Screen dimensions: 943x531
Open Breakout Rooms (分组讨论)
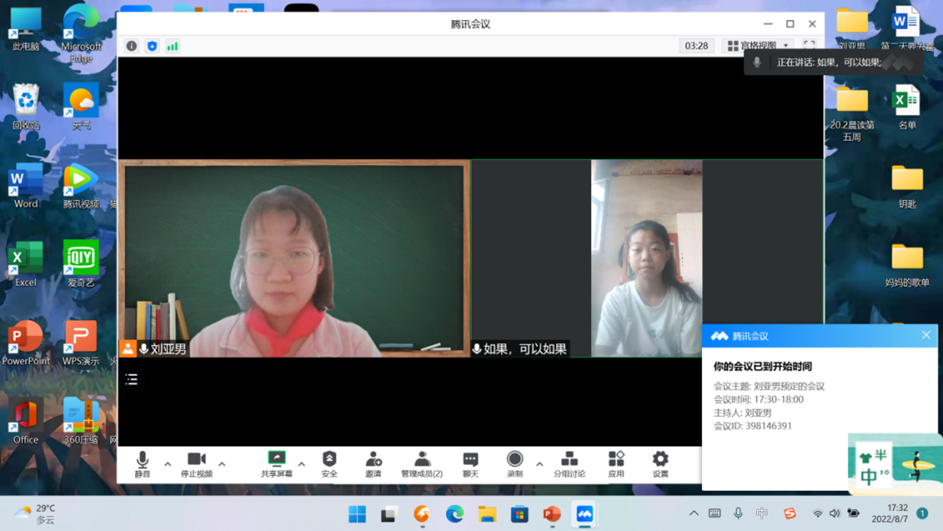(569, 463)
